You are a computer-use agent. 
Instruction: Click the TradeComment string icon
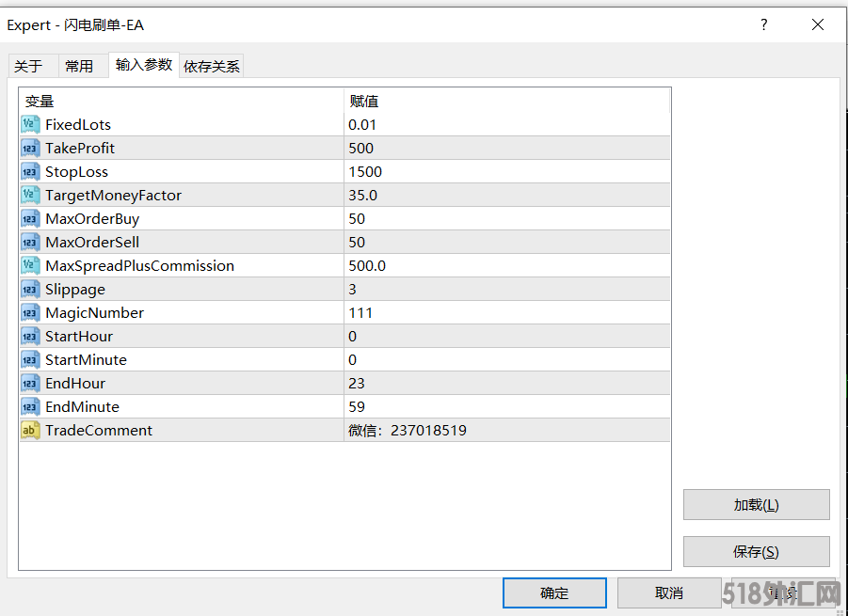(x=30, y=430)
